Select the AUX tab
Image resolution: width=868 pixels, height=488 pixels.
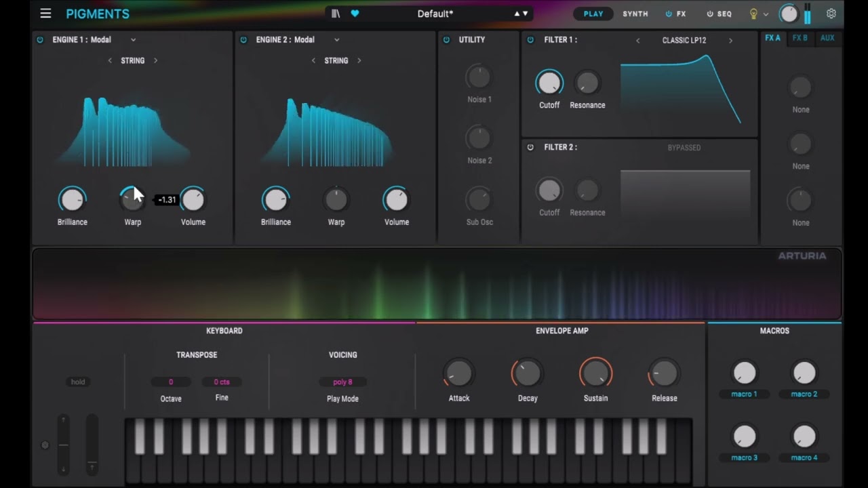[827, 39]
